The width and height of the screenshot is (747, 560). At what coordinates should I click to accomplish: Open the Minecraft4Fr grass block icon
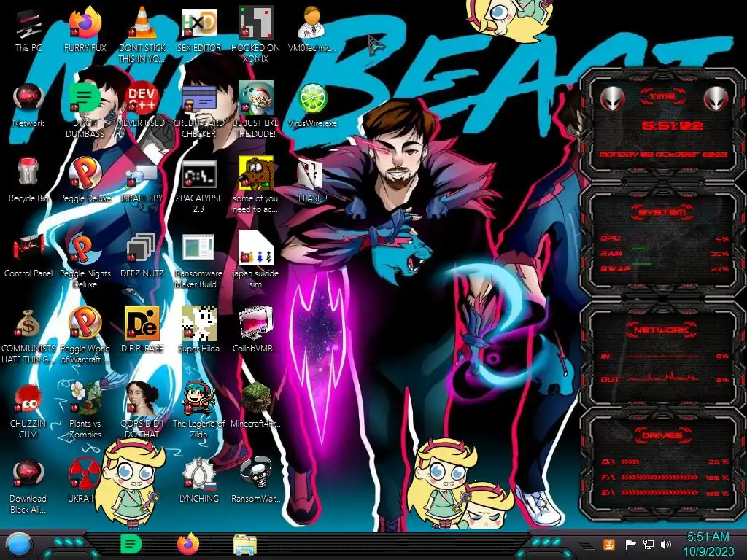pos(256,398)
